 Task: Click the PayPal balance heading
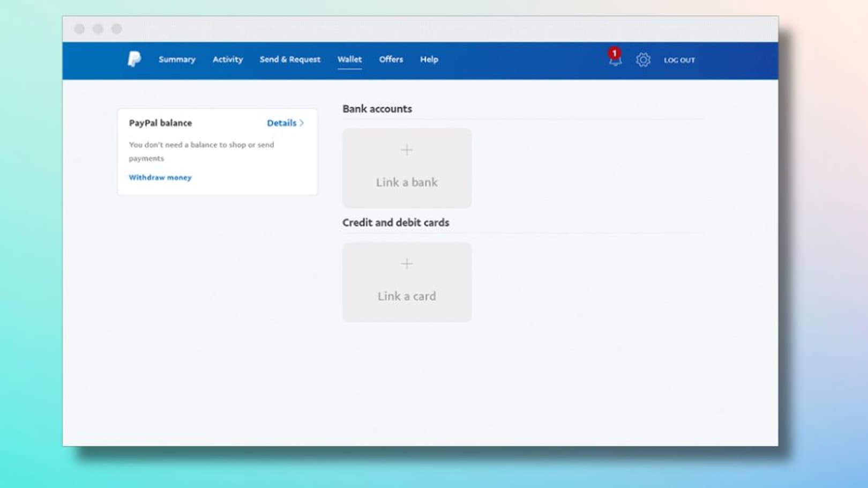[160, 123]
